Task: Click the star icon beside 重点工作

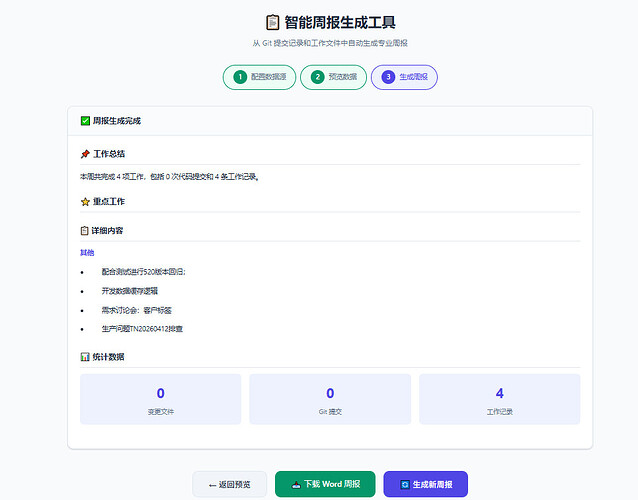Action: coord(85,201)
